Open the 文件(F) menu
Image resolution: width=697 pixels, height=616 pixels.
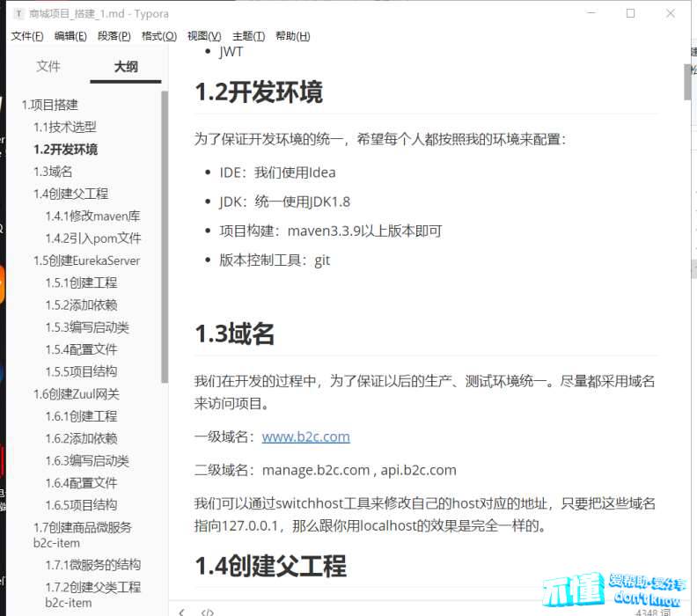(x=27, y=36)
